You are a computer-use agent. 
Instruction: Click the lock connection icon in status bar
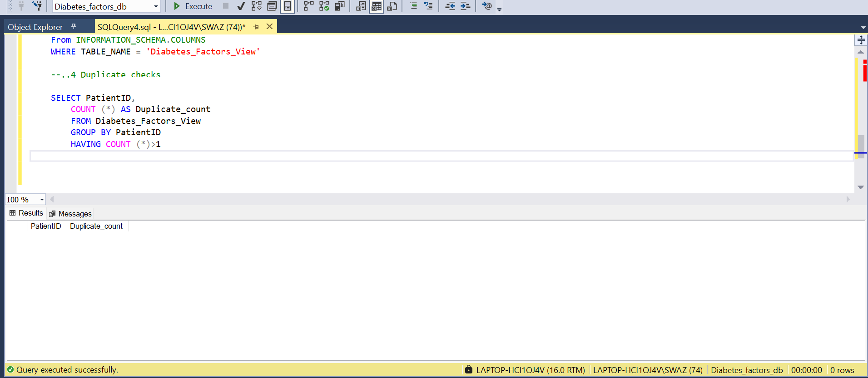coord(468,369)
